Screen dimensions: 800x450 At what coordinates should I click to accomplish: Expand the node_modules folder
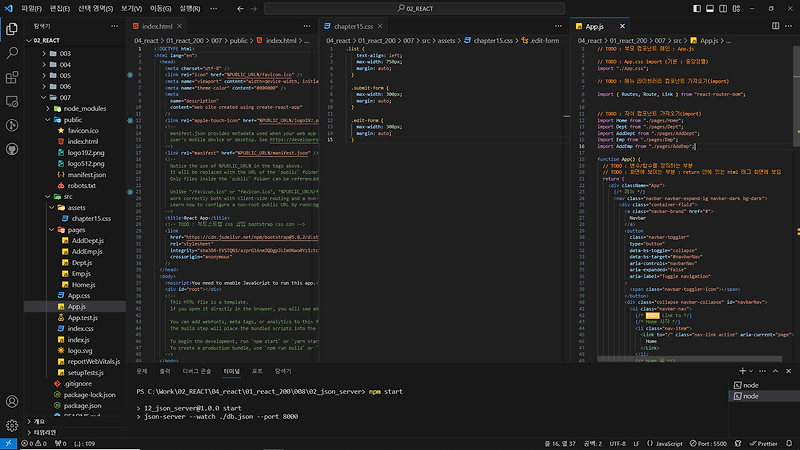(84, 108)
